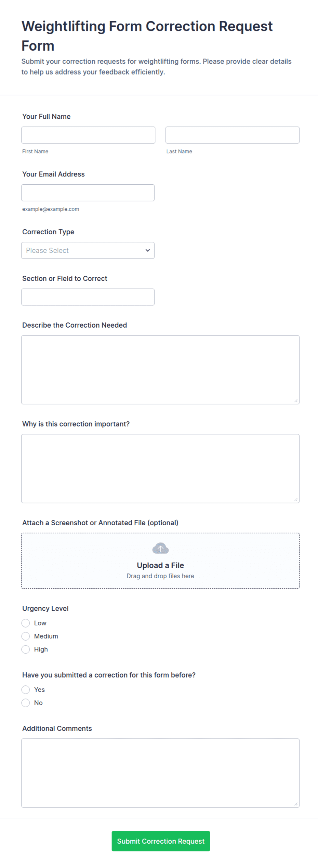Click the Please Select placeholder text

(47, 250)
